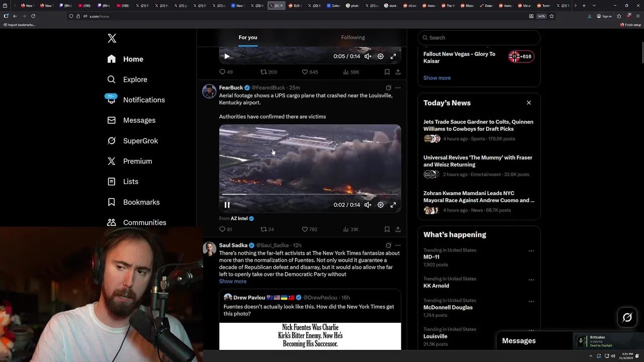644x362 pixels.
Task: Open the Grok floating button
Action: tap(627, 317)
